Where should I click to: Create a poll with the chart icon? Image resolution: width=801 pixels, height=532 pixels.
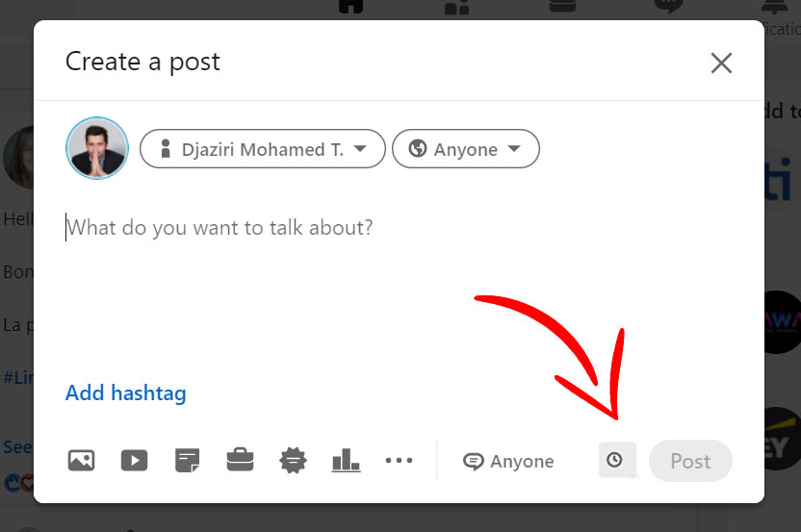coord(346,461)
